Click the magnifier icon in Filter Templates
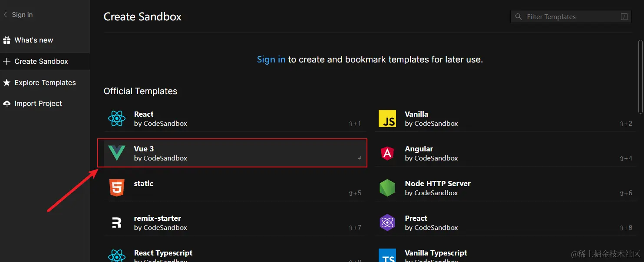The height and width of the screenshot is (262, 644). (x=518, y=16)
